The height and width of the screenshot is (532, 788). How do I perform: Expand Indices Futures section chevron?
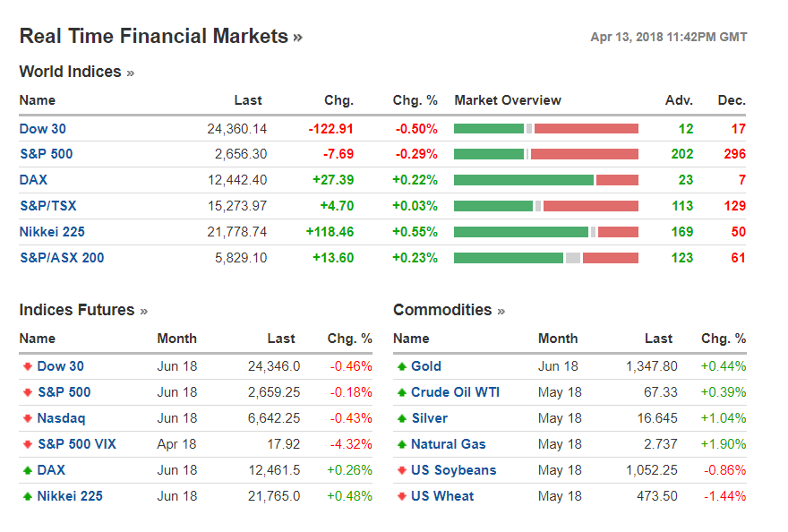(143, 311)
